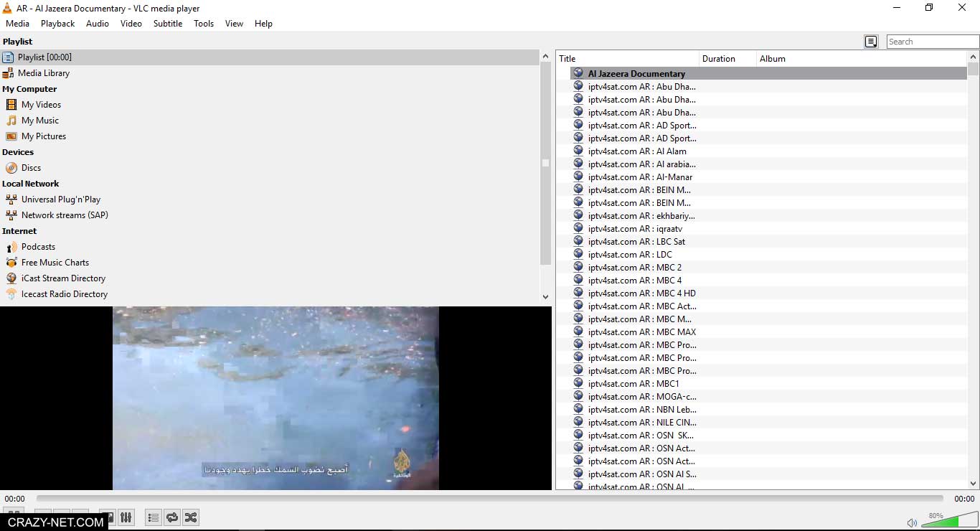Click globe icon of 'AR : MBC1' row
The image size is (980, 531).
point(578,383)
